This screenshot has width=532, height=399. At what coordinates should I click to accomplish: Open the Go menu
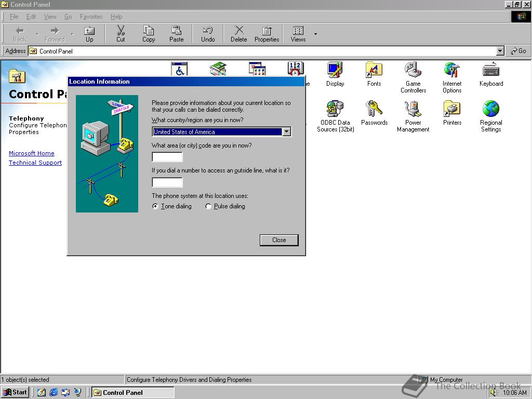[x=68, y=17]
